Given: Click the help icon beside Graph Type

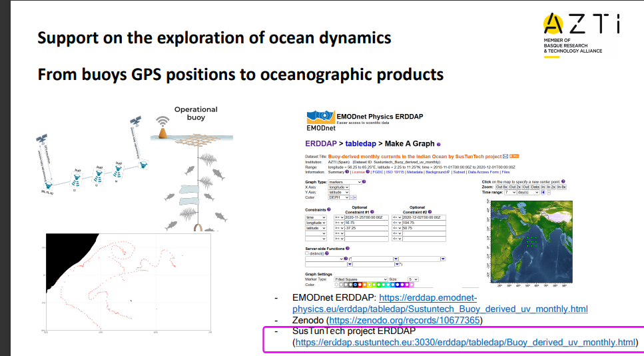Looking at the screenshot, I should [364, 182].
